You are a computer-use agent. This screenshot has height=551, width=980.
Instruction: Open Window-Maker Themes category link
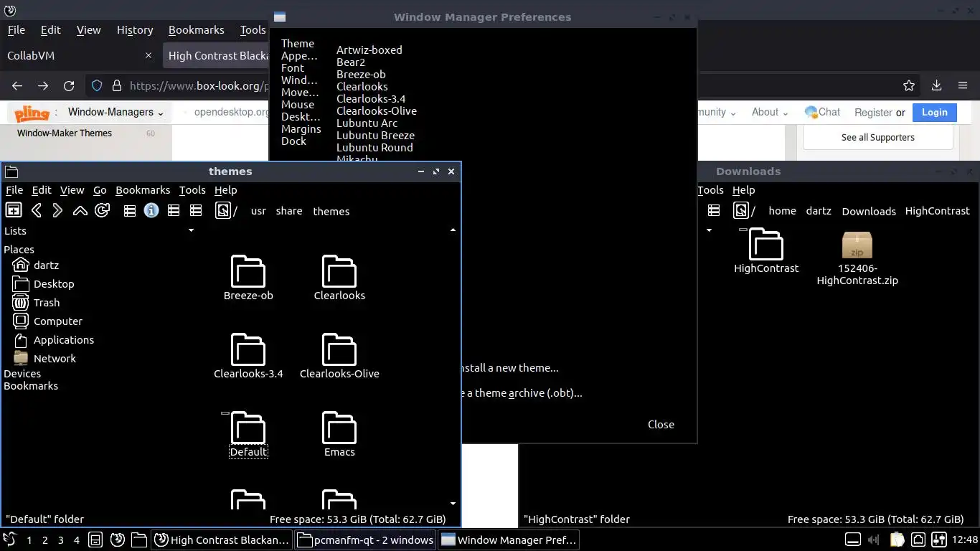65,133
